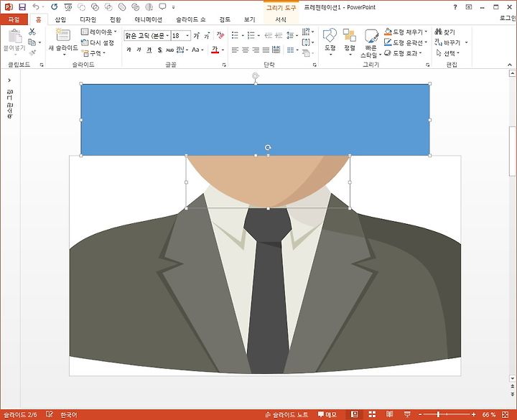517x420 pixels.
Task: Open the Layout (레이아웃) dropdown
Action: point(99,32)
